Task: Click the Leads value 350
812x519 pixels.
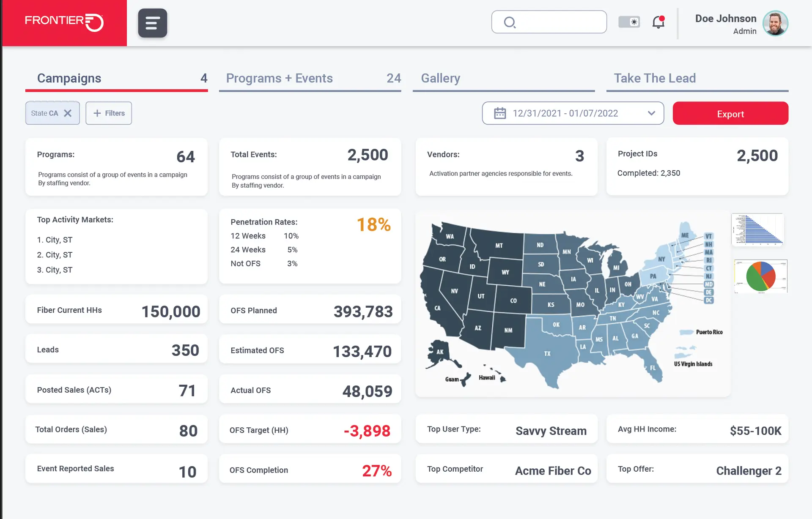Action: pyautogui.click(x=185, y=350)
